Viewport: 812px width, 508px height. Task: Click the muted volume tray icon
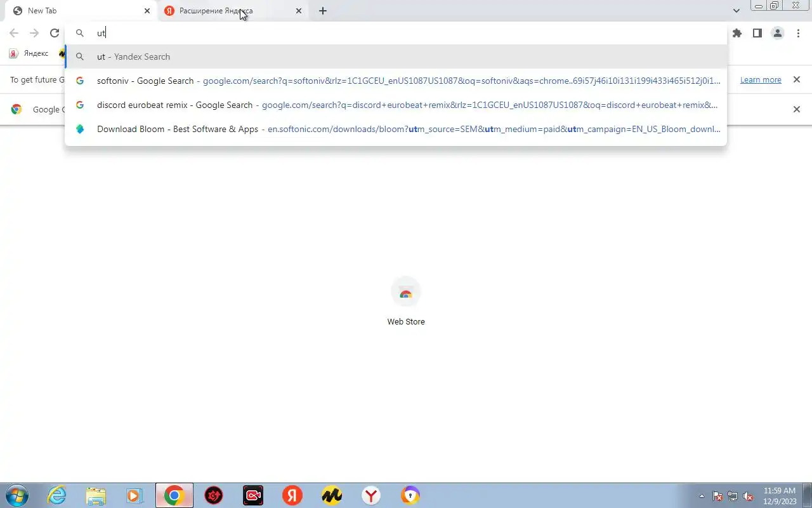[749, 496]
